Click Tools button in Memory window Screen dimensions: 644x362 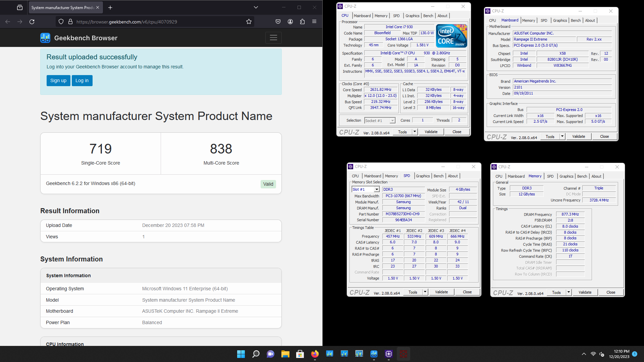(556, 293)
